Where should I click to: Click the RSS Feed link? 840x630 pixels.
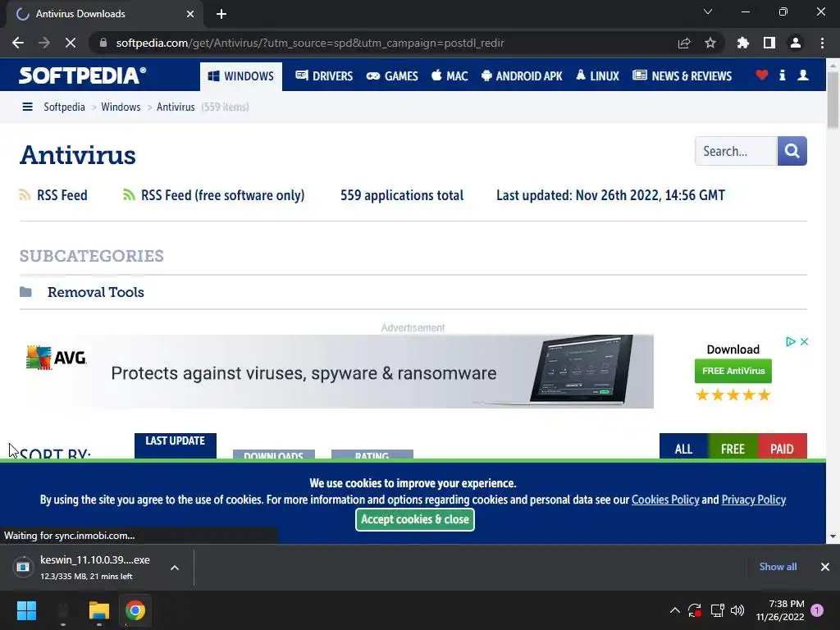click(62, 195)
